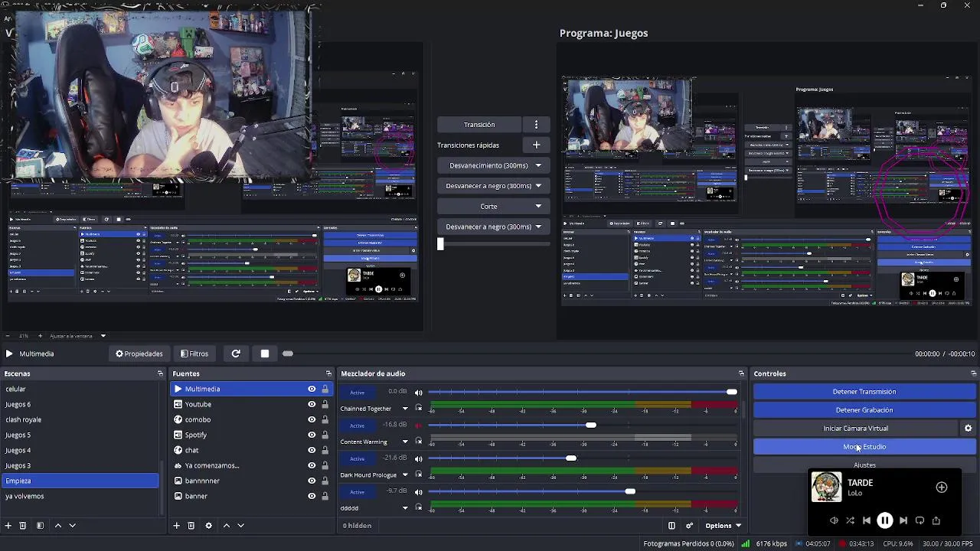This screenshot has width=980, height=551.
Task: Hide the Multimedia source
Action: coord(312,389)
